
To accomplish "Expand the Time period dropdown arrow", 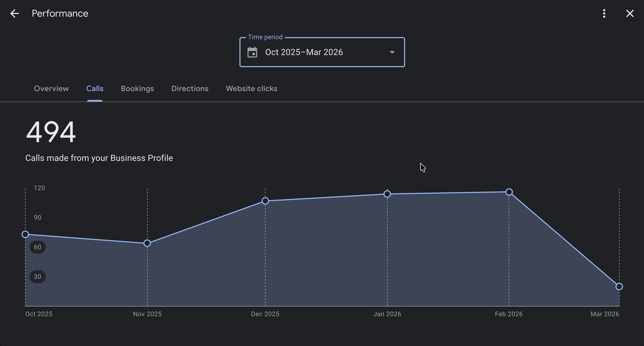I will [392, 52].
